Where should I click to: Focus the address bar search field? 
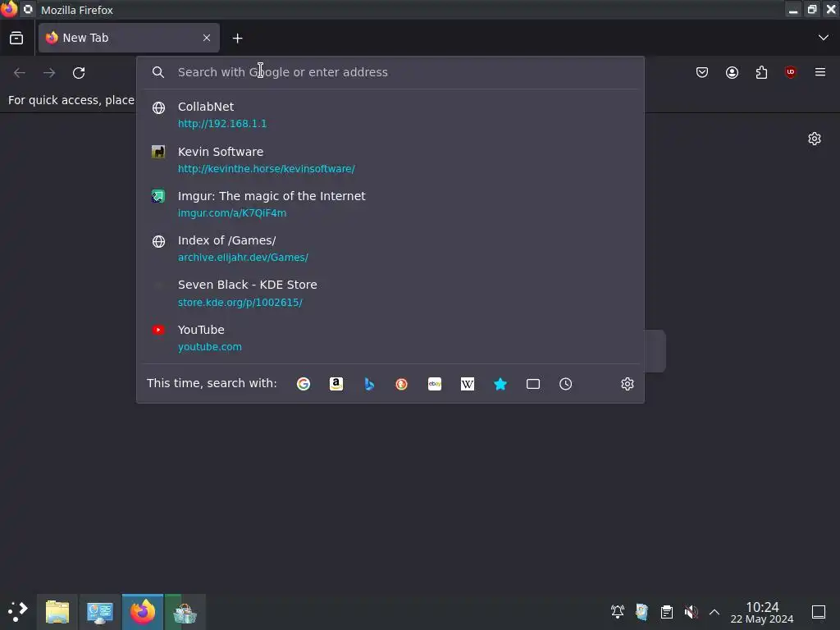(391, 72)
